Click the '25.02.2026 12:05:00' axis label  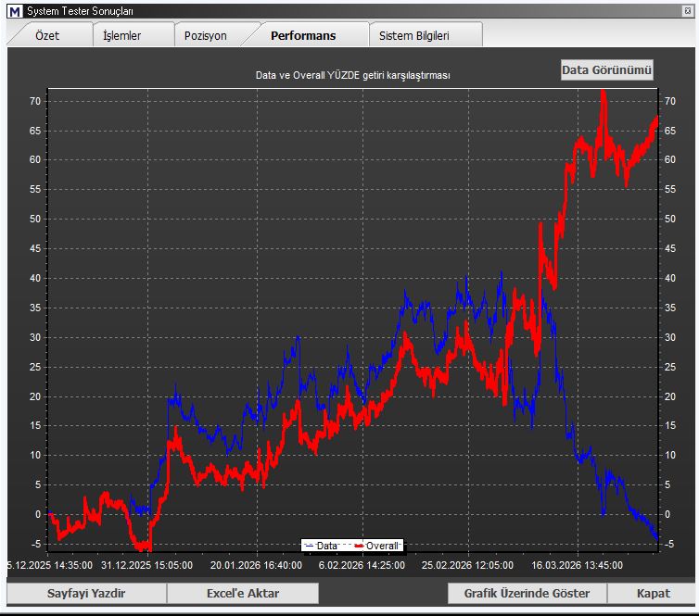click(x=467, y=565)
